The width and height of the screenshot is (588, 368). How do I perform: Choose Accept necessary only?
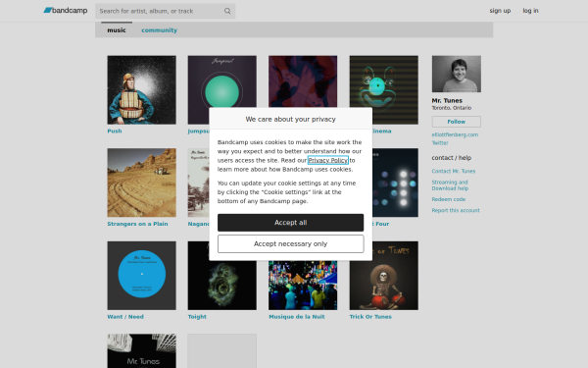click(291, 244)
